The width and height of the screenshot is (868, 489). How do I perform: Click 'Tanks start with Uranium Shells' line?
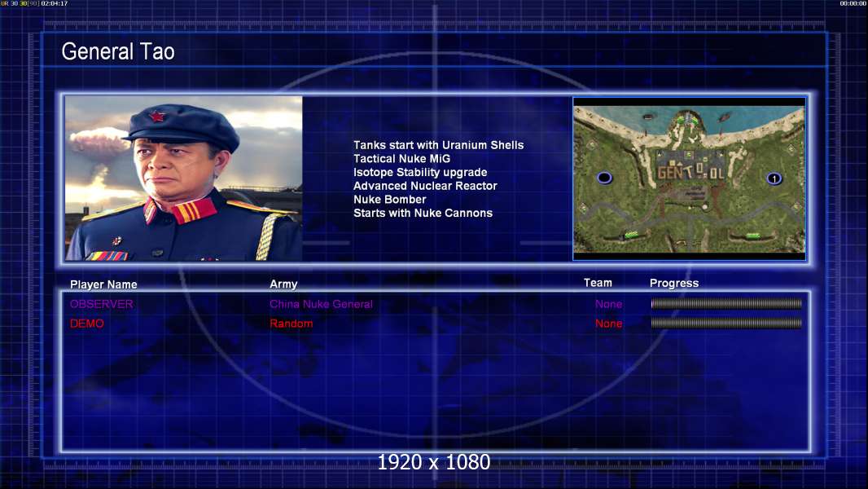click(438, 145)
